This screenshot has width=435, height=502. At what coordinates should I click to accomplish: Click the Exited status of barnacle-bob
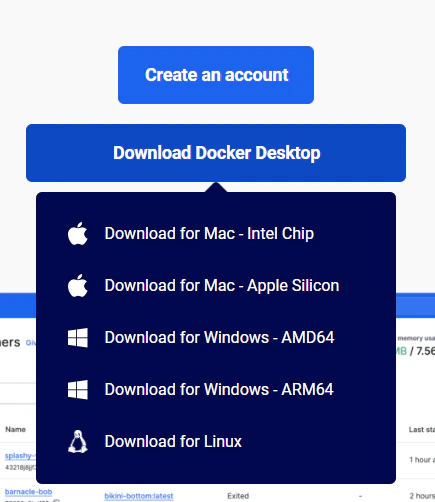tap(238, 496)
